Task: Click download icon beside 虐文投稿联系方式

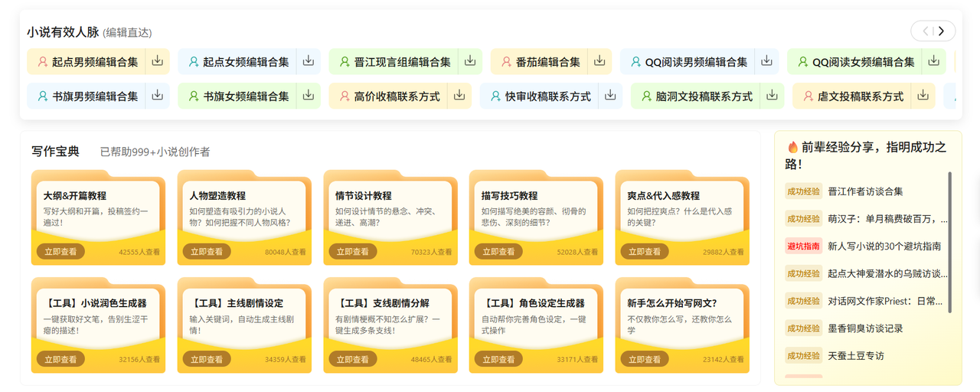Action: (x=923, y=96)
